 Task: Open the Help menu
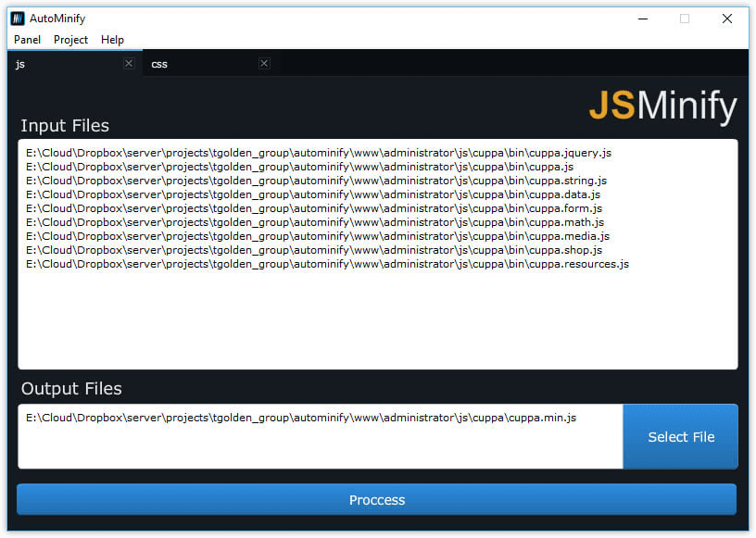[112, 40]
